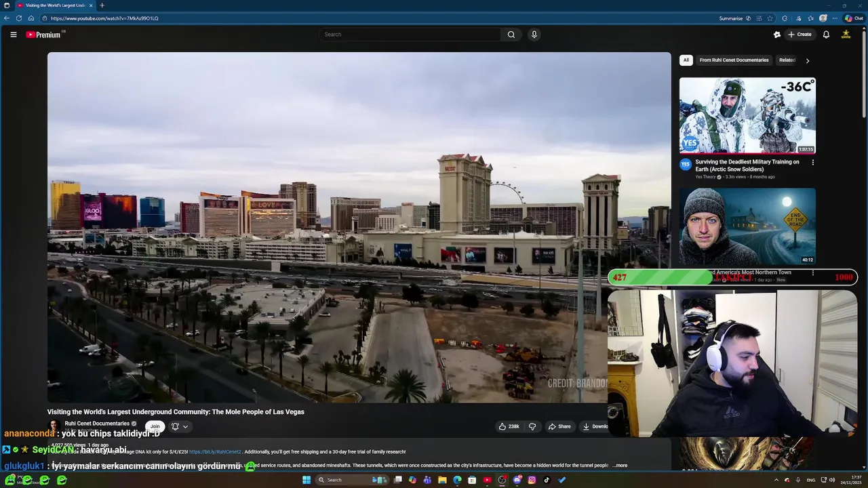Image resolution: width=868 pixels, height=488 pixels.
Task: Open the Copilot Chat button
Action: 854,18
